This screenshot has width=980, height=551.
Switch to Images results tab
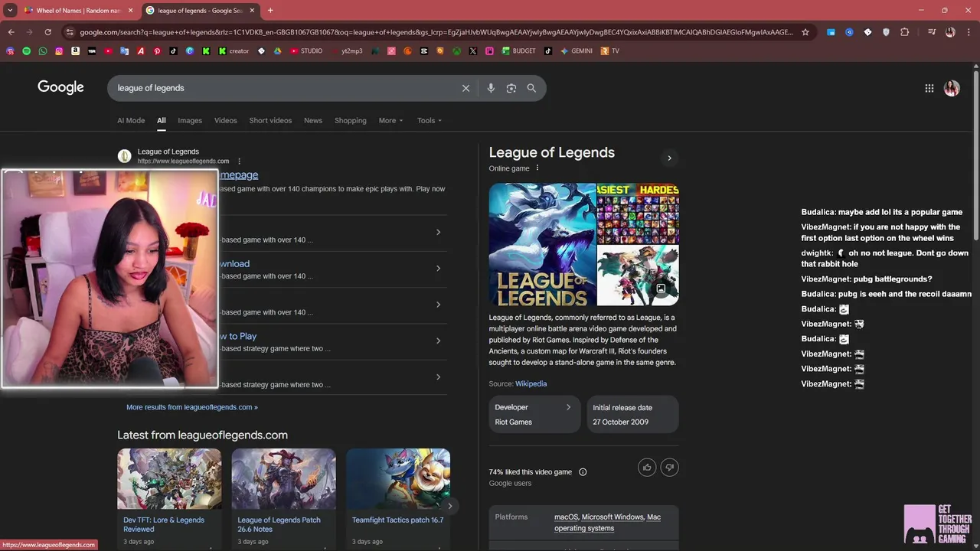[x=190, y=120]
